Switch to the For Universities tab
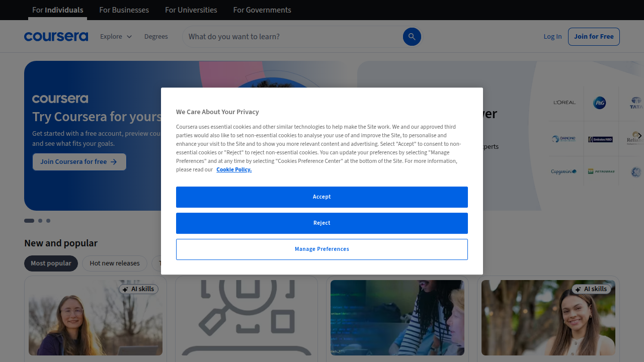The height and width of the screenshot is (362, 644). click(191, 10)
